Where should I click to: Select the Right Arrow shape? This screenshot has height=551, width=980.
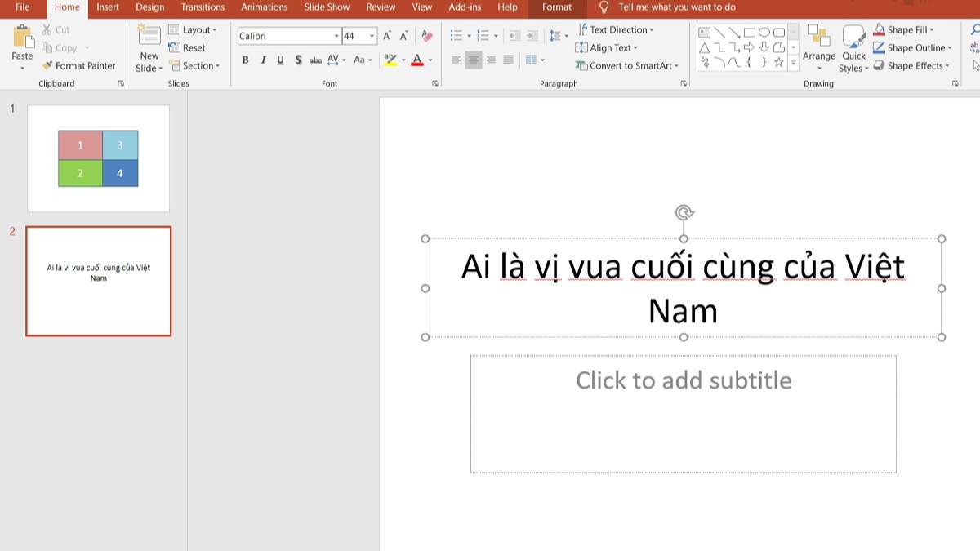pyautogui.click(x=749, y=47)
